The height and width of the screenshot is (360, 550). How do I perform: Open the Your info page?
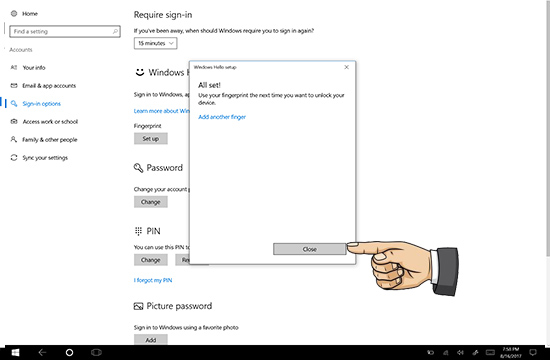(x=34, y=67)
